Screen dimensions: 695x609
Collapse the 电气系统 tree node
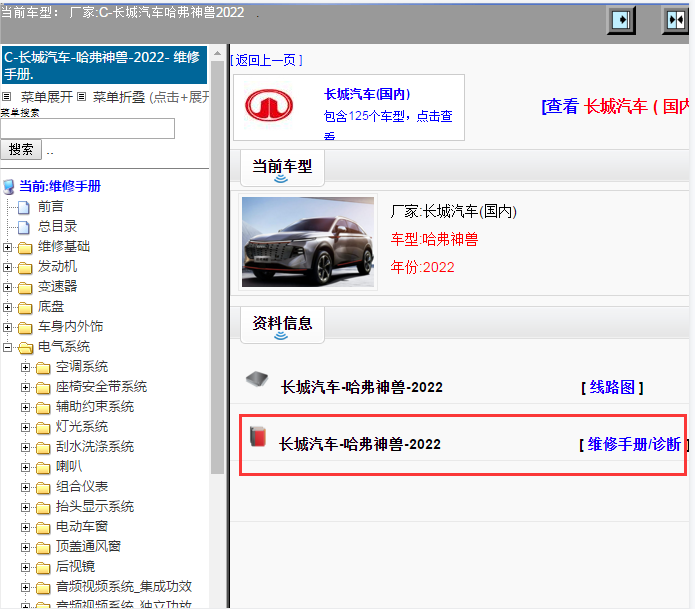tap(7, 347)
